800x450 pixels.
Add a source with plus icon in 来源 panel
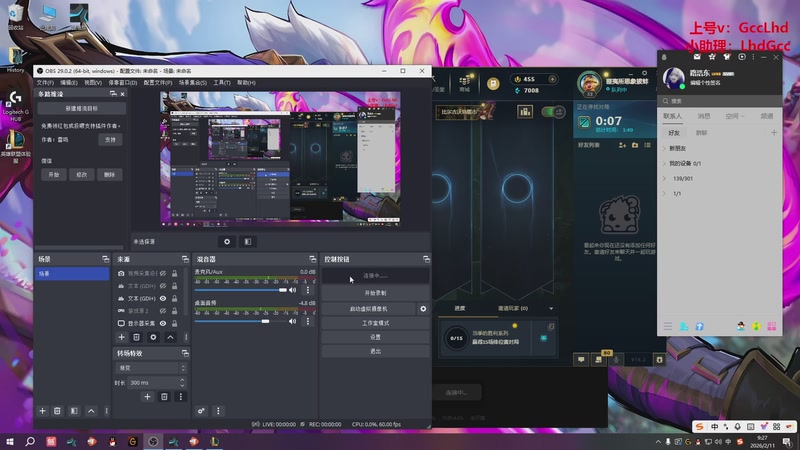pyautogui.click(x=121, y=337)
